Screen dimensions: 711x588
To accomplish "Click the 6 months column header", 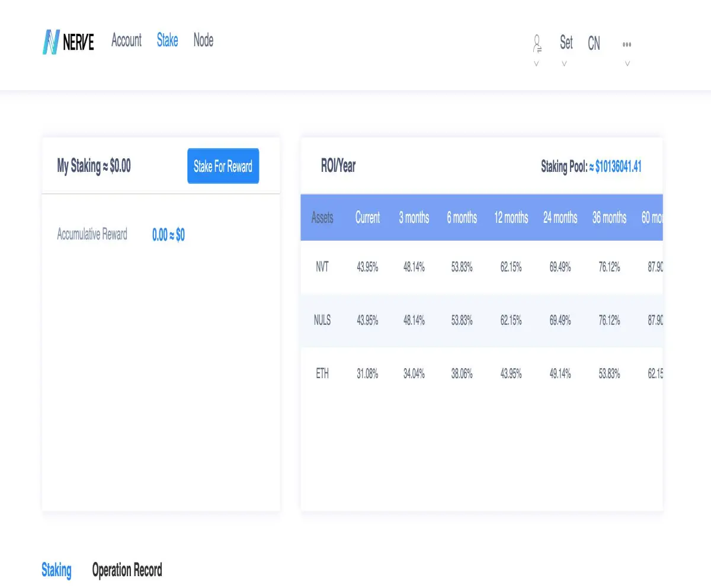I will (462, 218).
